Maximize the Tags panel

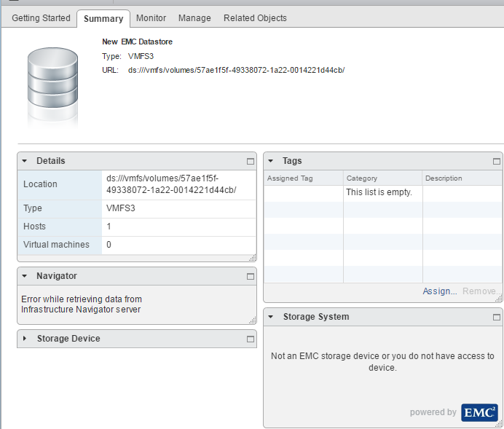coord(496,161)
